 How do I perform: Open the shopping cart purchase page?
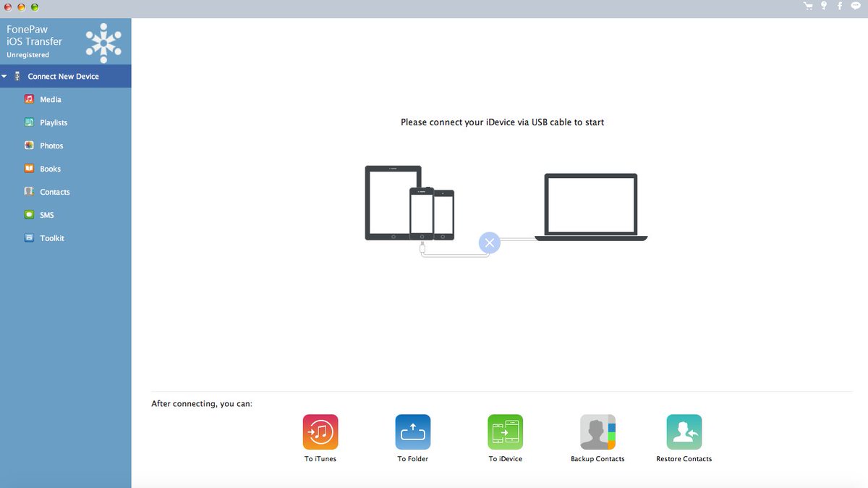tap(808, 6)
